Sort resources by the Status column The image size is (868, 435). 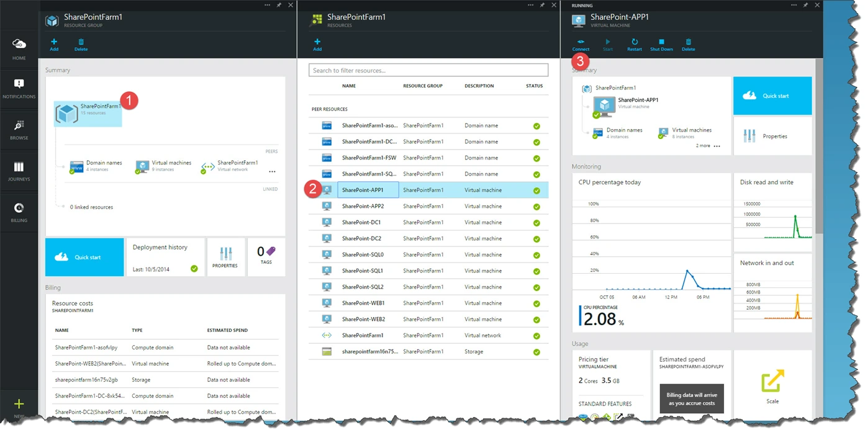coord(534,86)
